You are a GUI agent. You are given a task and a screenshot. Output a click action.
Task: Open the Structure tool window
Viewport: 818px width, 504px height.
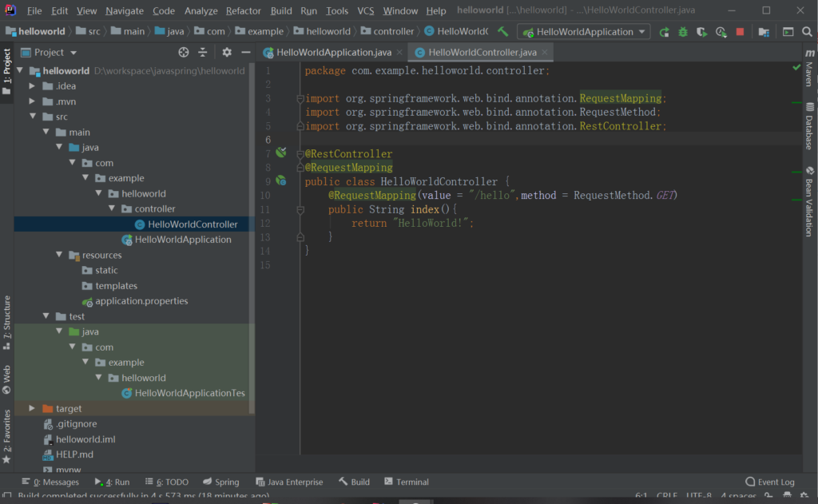[x=6, y=323]
